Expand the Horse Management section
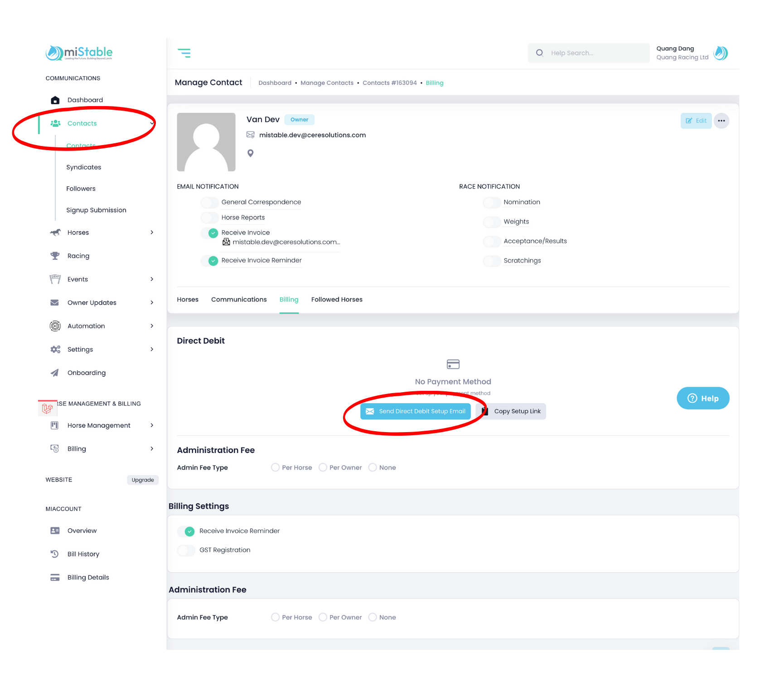This screenshot has width=784, height=691. click(x=151, y=425)
